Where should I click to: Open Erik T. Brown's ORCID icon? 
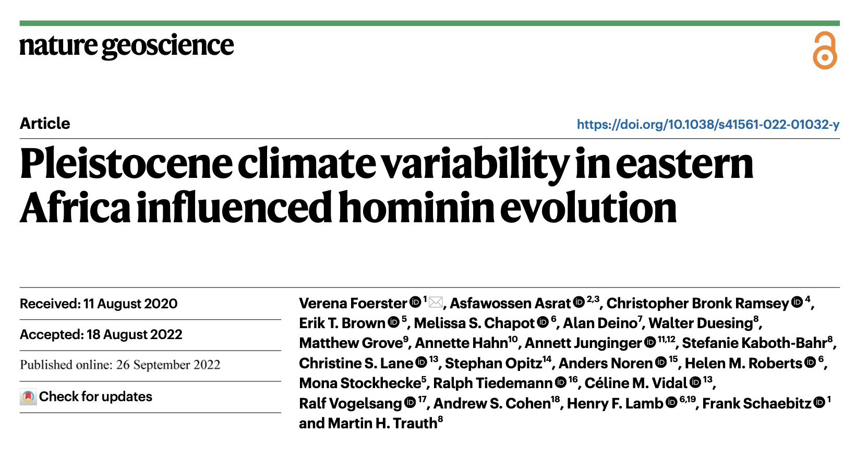(393, 322)
